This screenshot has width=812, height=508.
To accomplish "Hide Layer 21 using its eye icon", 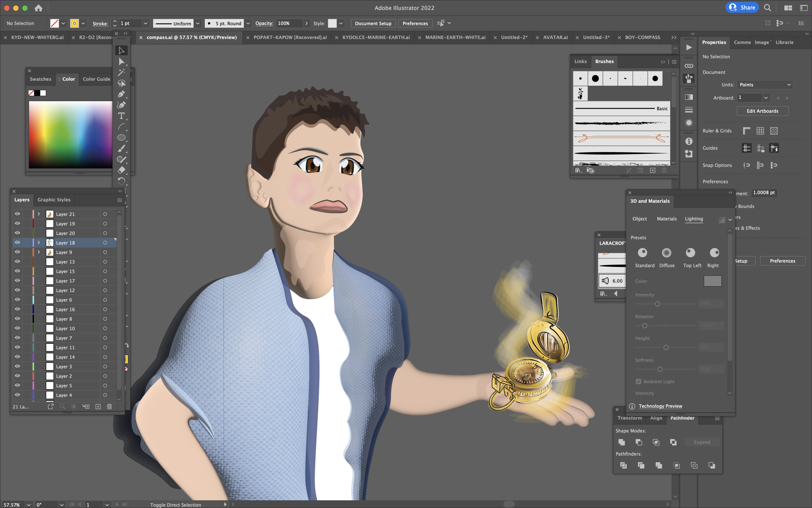I will (x=17, y=214).
